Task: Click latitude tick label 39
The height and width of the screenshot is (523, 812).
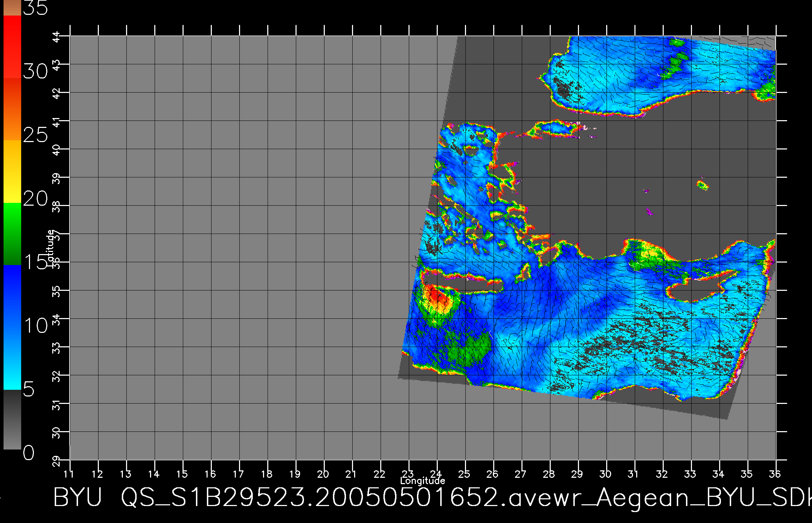Action: (56, 179)
